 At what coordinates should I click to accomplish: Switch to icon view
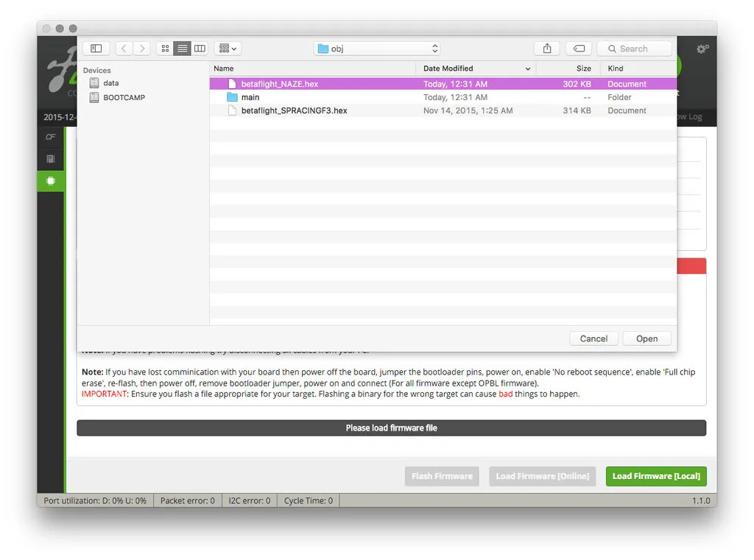point(165,49)
